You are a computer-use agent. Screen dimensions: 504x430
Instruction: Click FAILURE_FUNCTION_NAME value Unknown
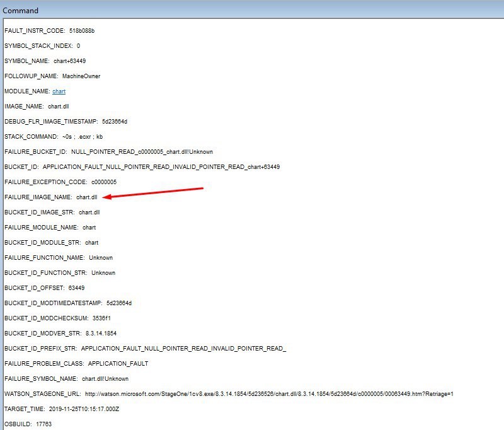click(x=101, y=258)
